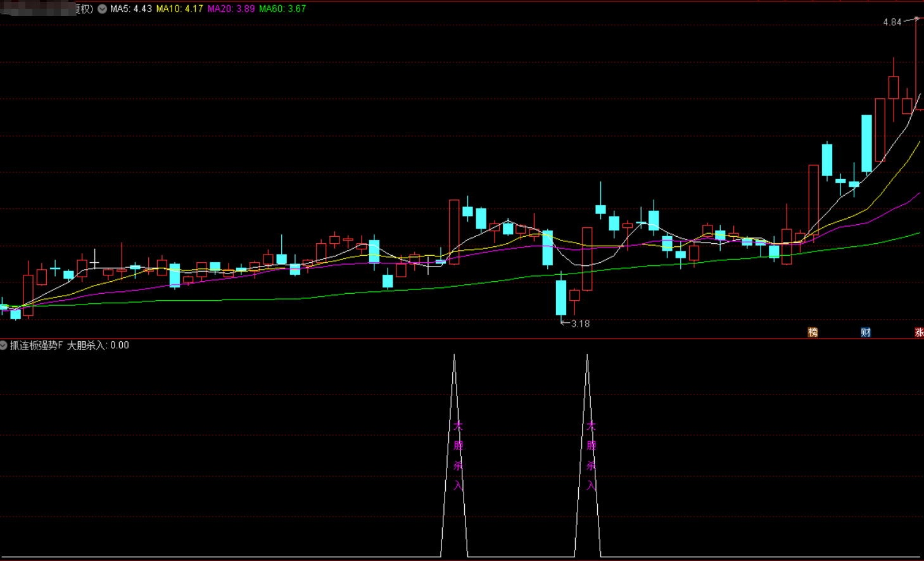Click the 4.84 highest price label

(892, 22)
